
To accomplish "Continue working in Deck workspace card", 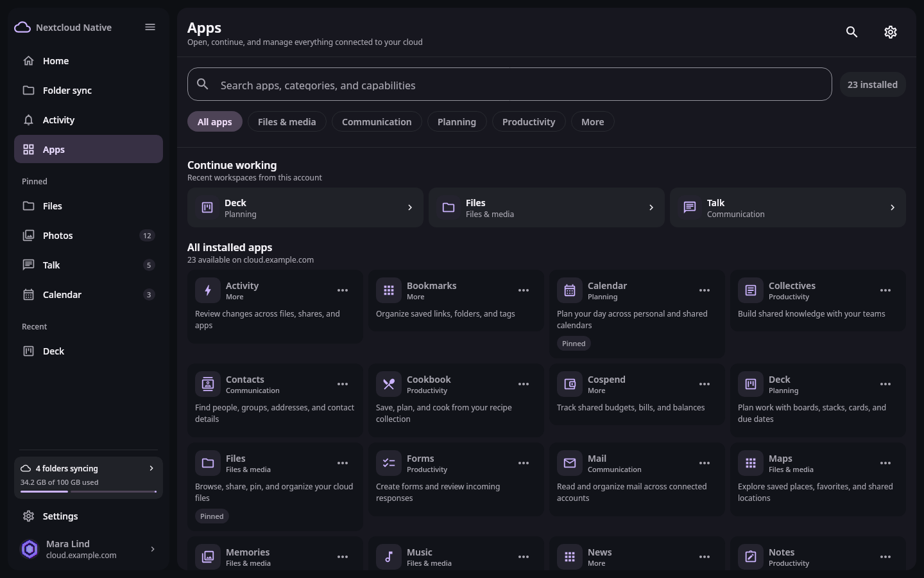I will [305, 207].
